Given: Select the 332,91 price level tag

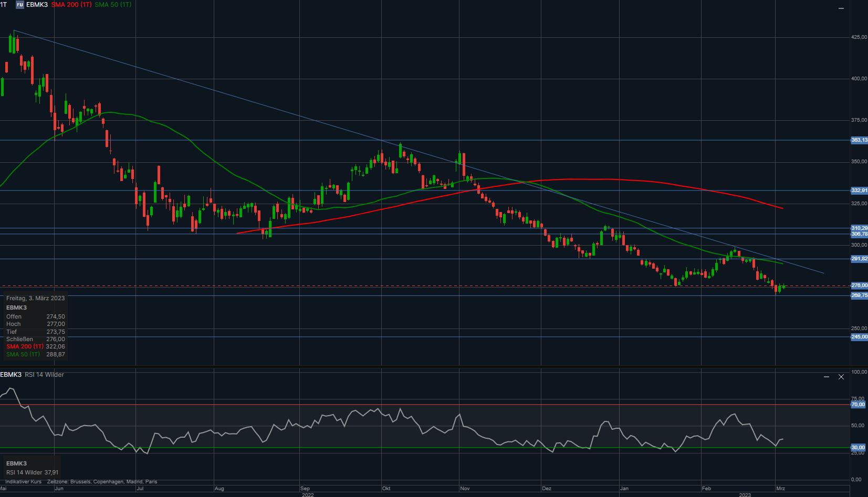Looking at the screenshot, I should (x=859, y=191).
